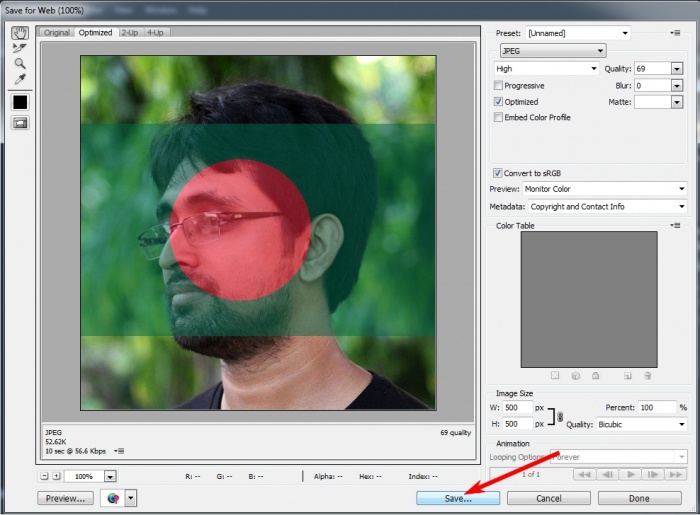Switch to the Original tab
The image size is (700, 515).
tap(57, 32)
